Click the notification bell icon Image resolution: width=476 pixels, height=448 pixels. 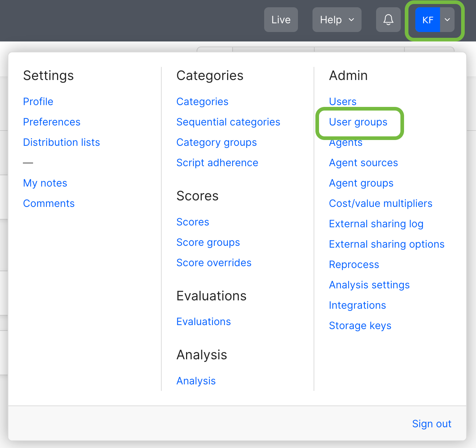388,20
